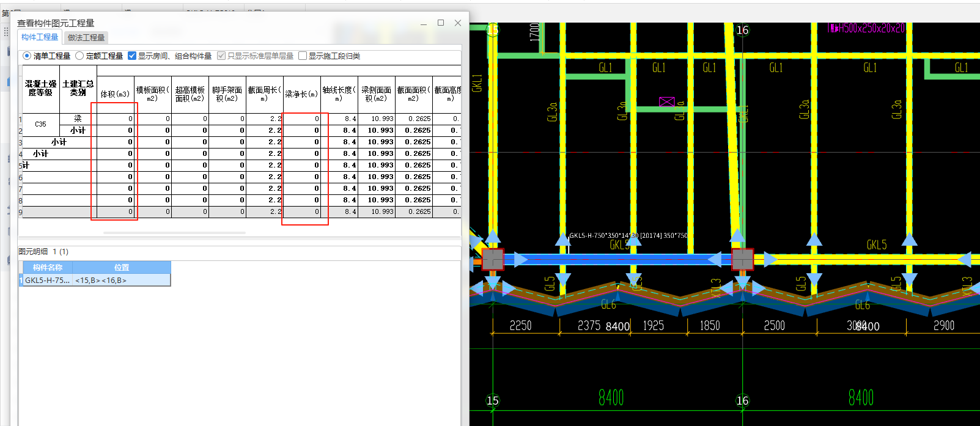Viewport: 980px width, 426px height.
Task: Click the axis 15 bubble at drawing bottom
Action: point(493,400)
